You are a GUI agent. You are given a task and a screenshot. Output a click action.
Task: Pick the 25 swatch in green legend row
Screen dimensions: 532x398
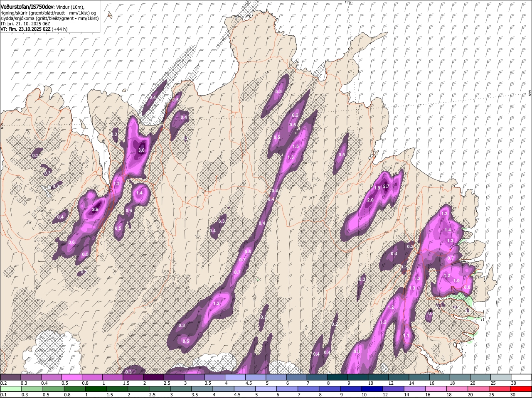pyautogui.click(x=500, y=389)
